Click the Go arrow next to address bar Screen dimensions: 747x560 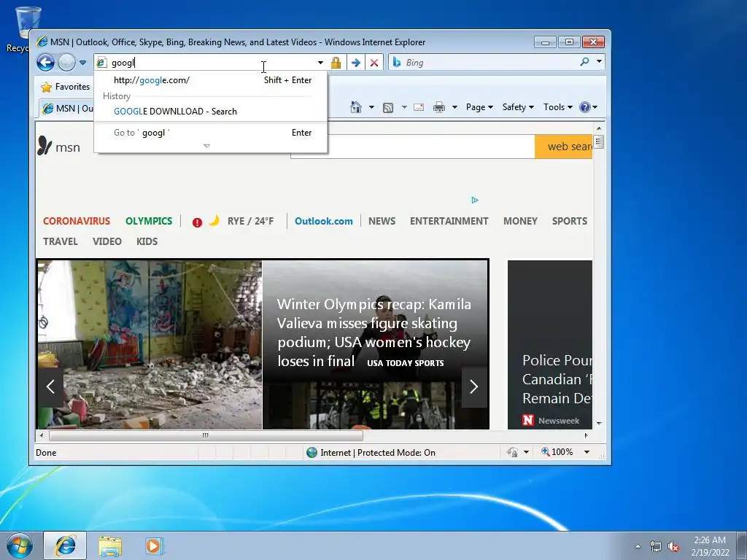(x=355, y=63)
